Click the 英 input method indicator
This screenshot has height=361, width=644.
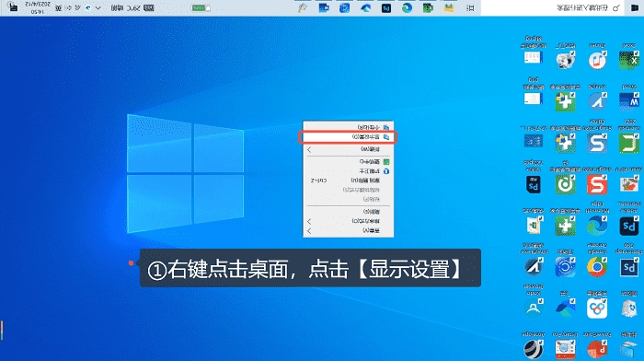click(58, 7)
